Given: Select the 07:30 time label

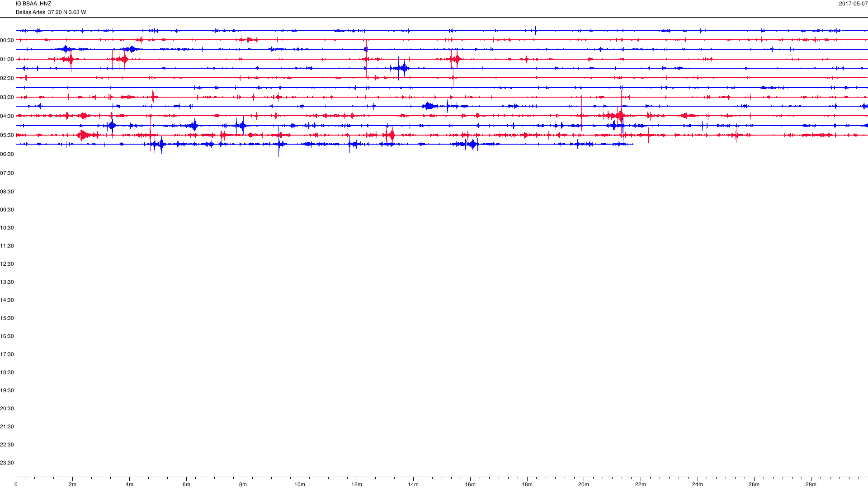Looking at the screenshot, I should (7, 173).
